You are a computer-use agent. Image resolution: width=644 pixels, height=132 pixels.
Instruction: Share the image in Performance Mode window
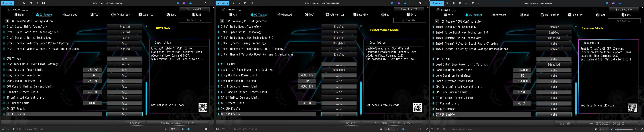point(251,3)
